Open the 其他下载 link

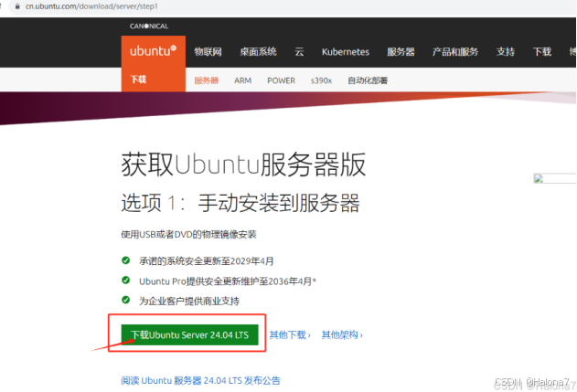pyautogui.click(x=290, y=334)
